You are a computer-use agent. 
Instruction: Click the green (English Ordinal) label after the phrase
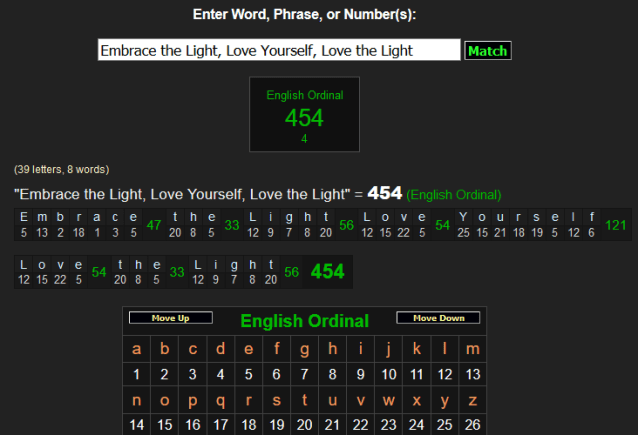[454, 194]
